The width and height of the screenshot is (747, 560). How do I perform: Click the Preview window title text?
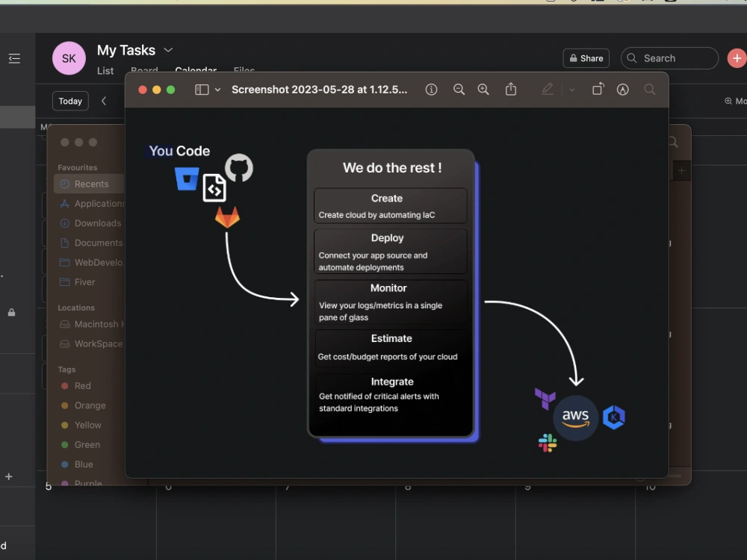319,90
